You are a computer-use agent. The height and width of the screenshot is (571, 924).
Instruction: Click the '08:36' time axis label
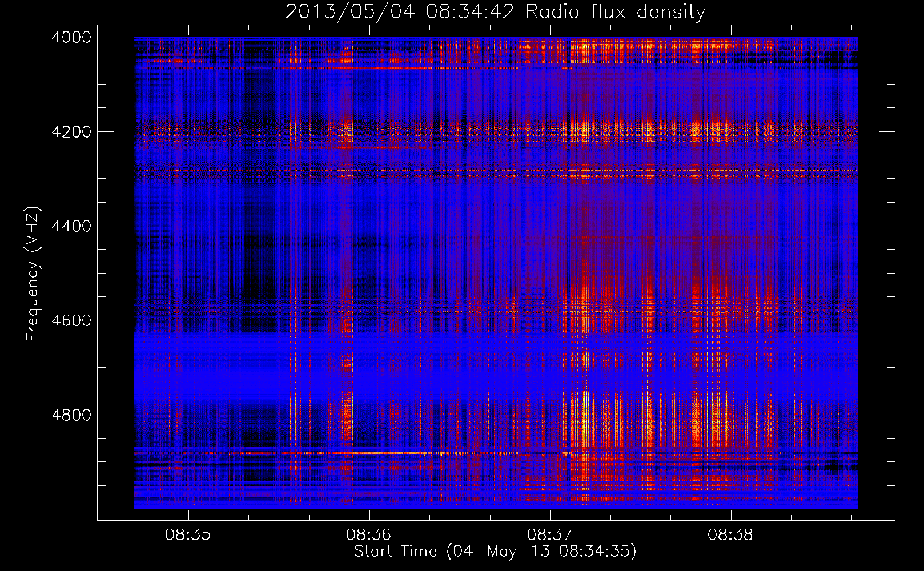point(369,535)
